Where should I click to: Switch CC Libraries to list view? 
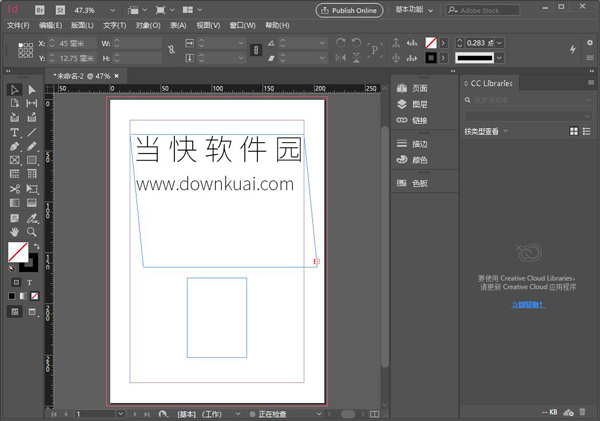(586, 131)
